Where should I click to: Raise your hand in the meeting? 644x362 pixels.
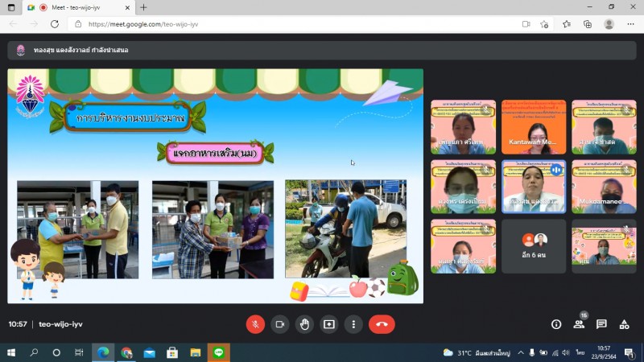point(304,324)
